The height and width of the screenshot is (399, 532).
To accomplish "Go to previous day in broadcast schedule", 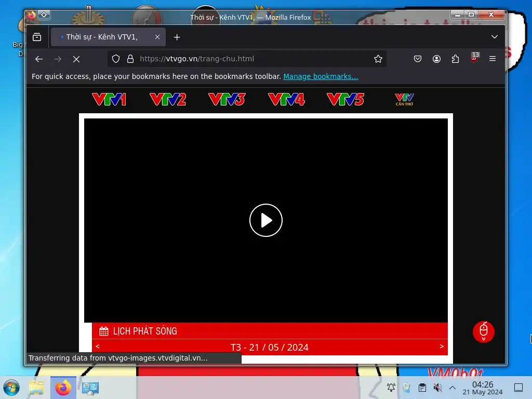I will [x=98, y=347].
